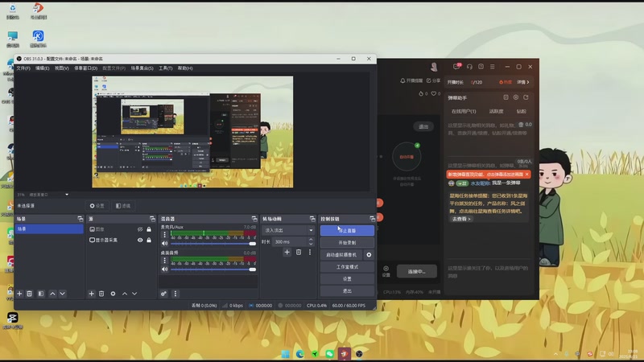Unlock the image source
This screenshot has width=644, height=362.
(149, 229)
